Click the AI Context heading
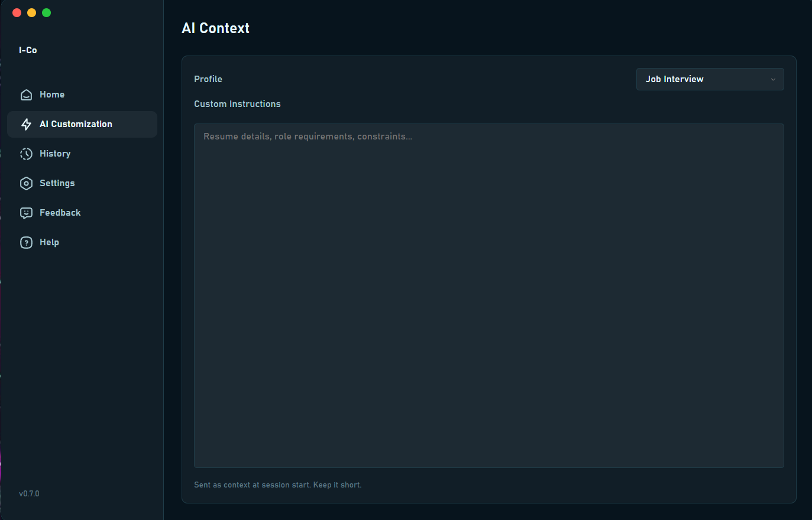This screenshot has height=520, width=812. click(216, 28)
